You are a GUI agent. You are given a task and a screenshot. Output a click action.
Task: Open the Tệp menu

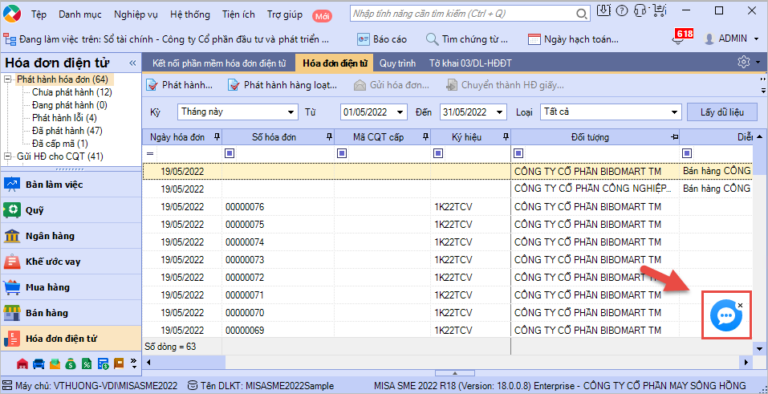click(x=39, y=14)
